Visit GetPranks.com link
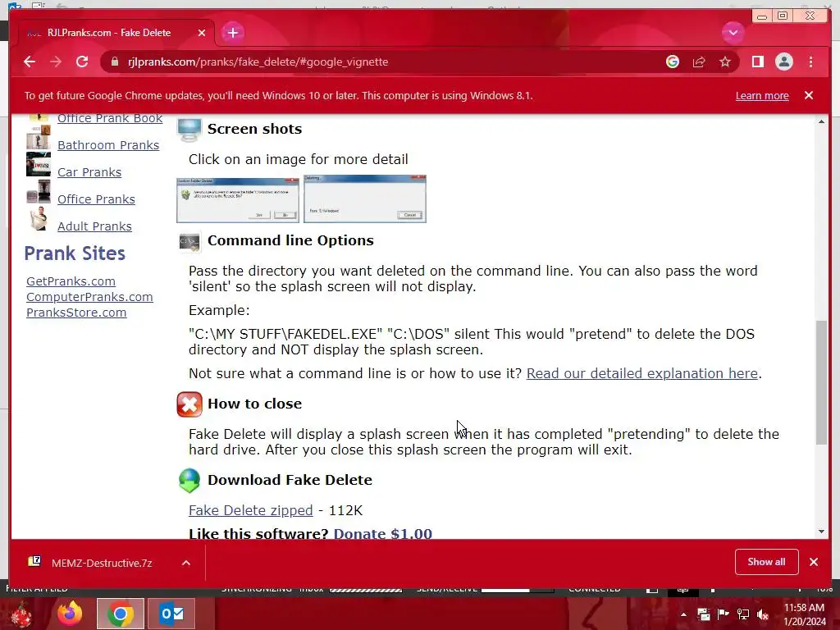The height and width of the screenshot is (630, 840). coord(71,281)
